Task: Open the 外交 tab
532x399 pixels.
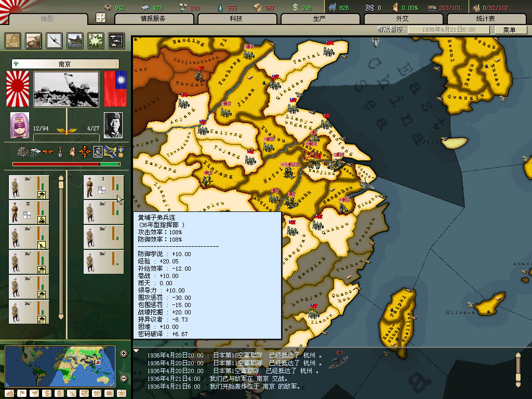Action: click(x=403, y=19)
